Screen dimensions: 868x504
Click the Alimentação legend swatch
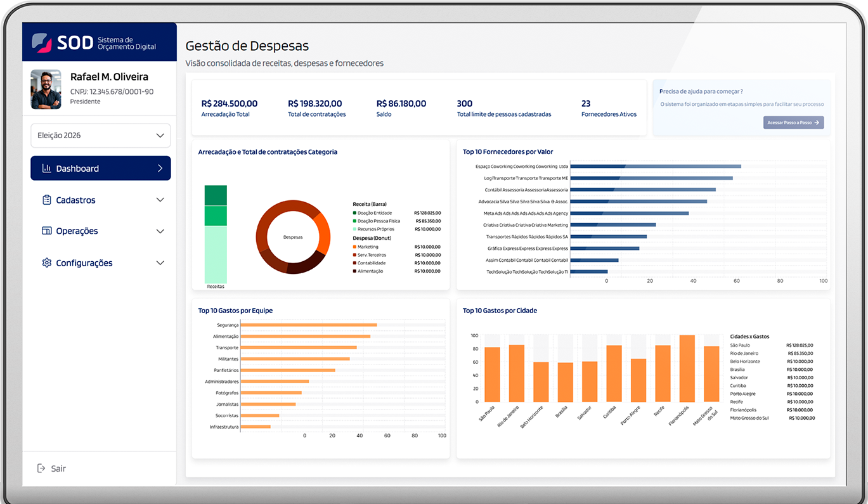click(354, 271)
